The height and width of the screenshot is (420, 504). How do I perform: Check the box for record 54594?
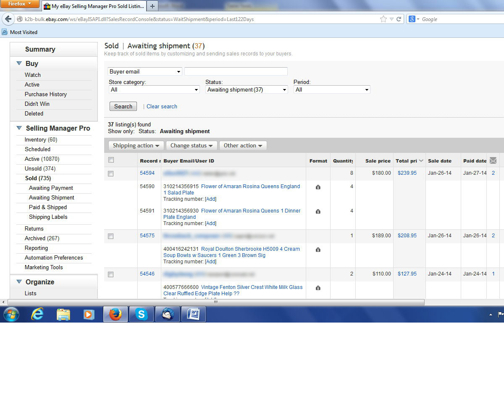111,173
